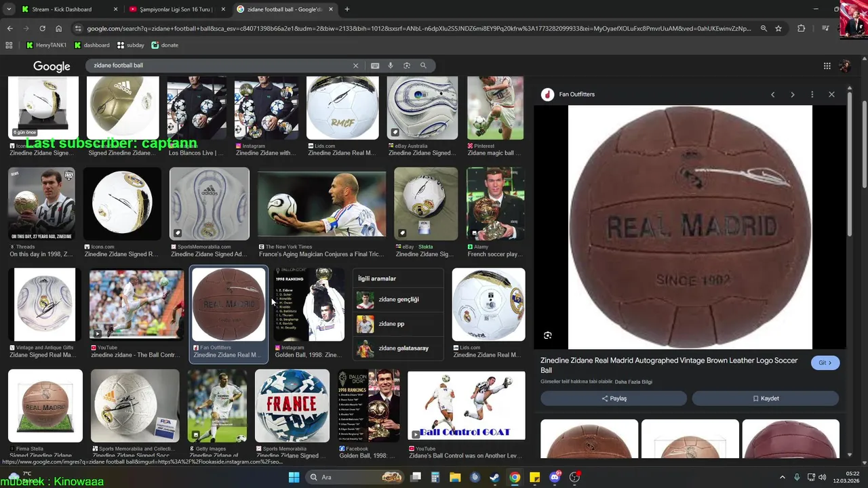This screenshot has width=868, height=488.
Task: Select related search zidane galatasaray
Action: [x=398, y=348]
